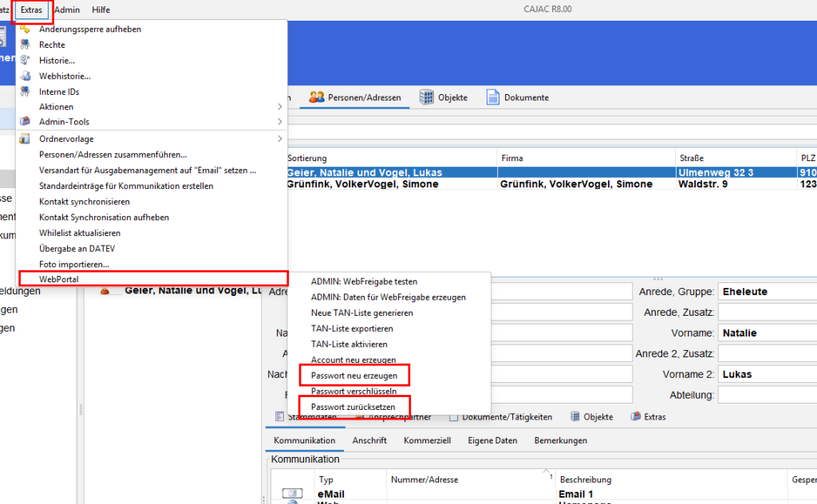Click the key icon beside Änderungssperre aufheben

(x=25, y=30)
